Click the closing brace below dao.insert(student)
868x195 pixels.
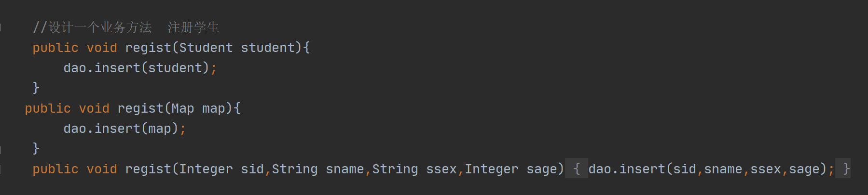click(36, 88)
